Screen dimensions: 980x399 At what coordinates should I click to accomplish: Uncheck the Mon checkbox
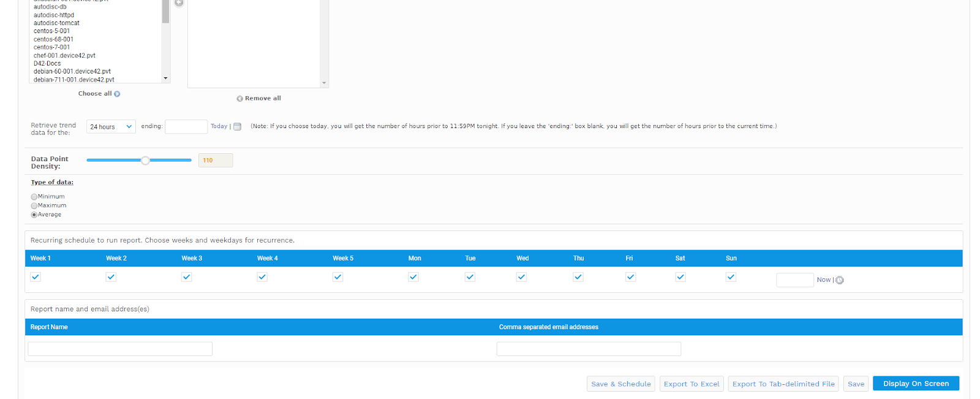(x=413, y=277)
